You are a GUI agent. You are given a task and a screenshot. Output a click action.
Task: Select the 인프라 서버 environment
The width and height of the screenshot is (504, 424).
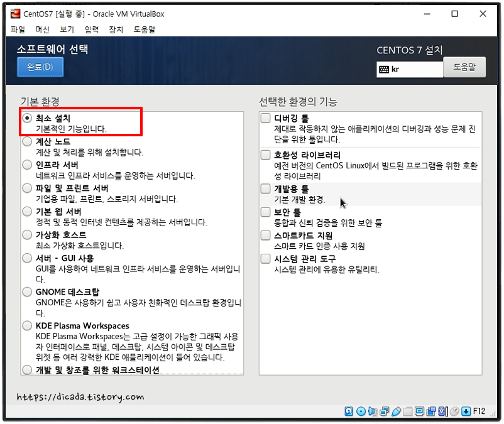[x=27, y=165]
